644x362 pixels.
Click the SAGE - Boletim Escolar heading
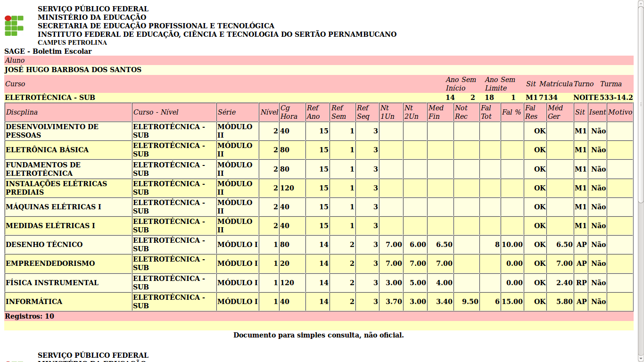click(48, 51)
